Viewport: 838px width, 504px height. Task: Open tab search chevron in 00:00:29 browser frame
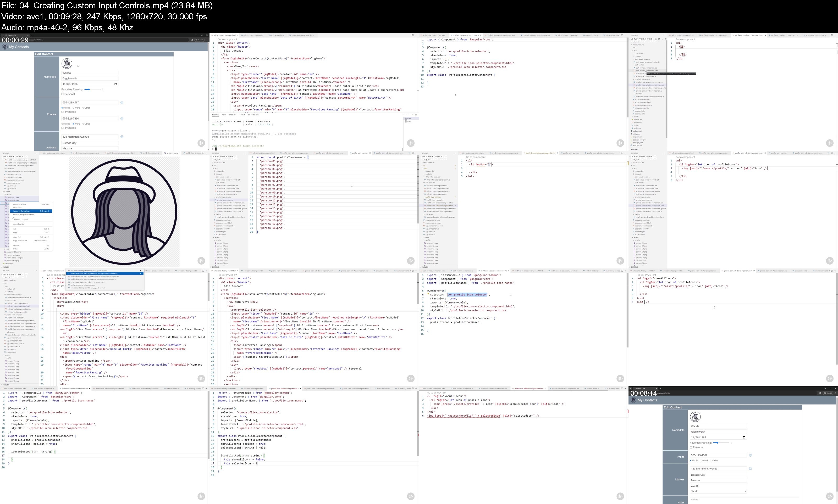point(2,35)
